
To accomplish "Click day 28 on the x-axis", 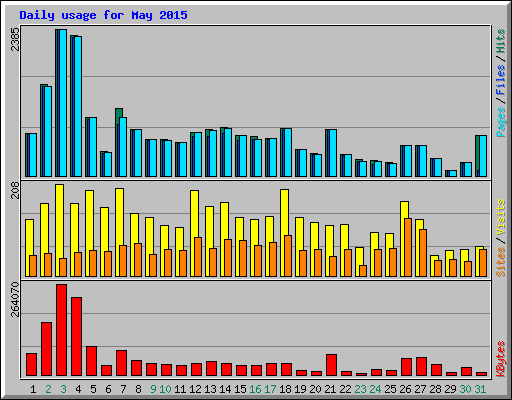I will 435,389.
